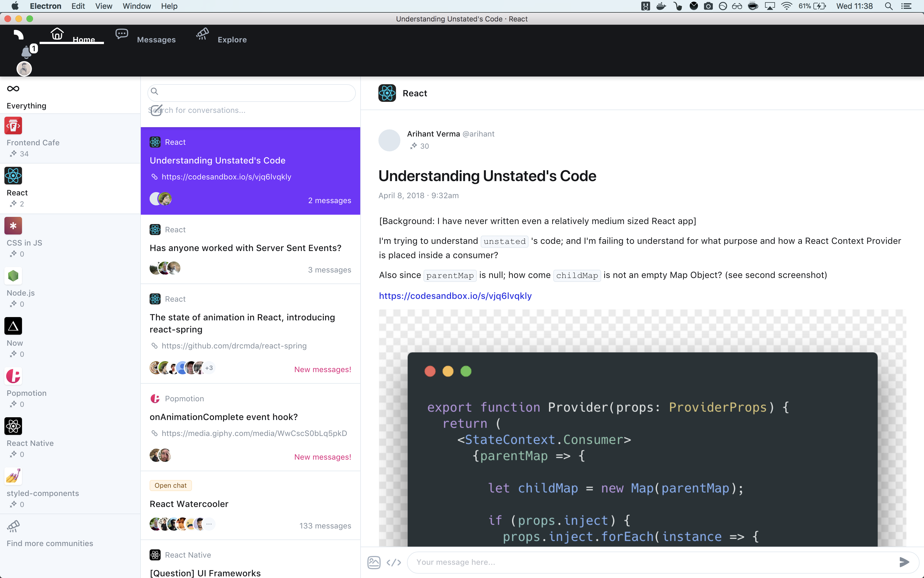Click the React community label in selected thread
Screen dimensions: 924x578
(x=175, y=142)
